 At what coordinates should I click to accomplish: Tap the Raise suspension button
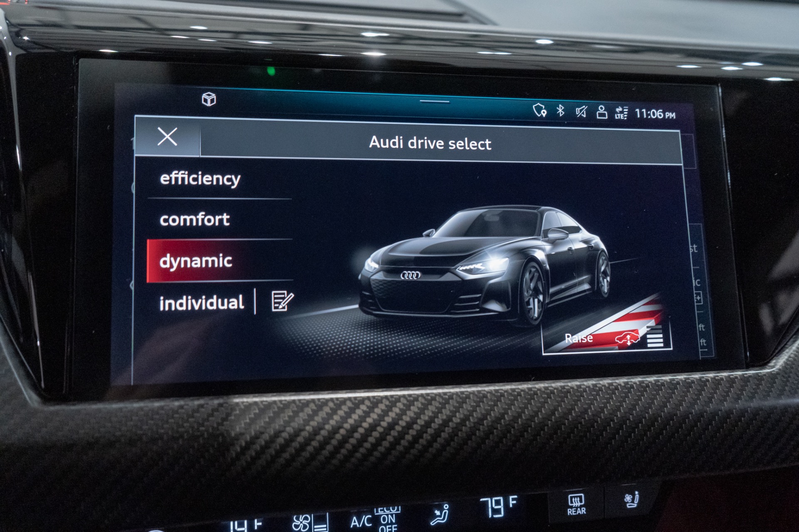coord(607,338)
